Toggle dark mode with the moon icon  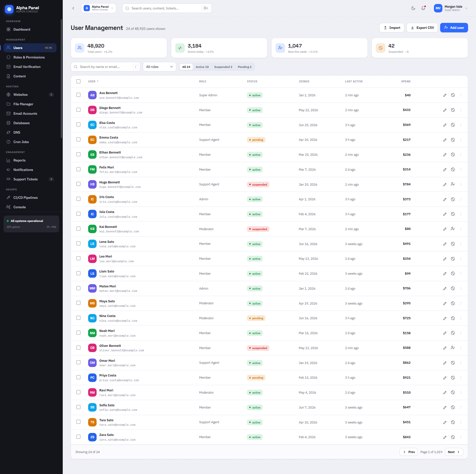pos(413,8)
